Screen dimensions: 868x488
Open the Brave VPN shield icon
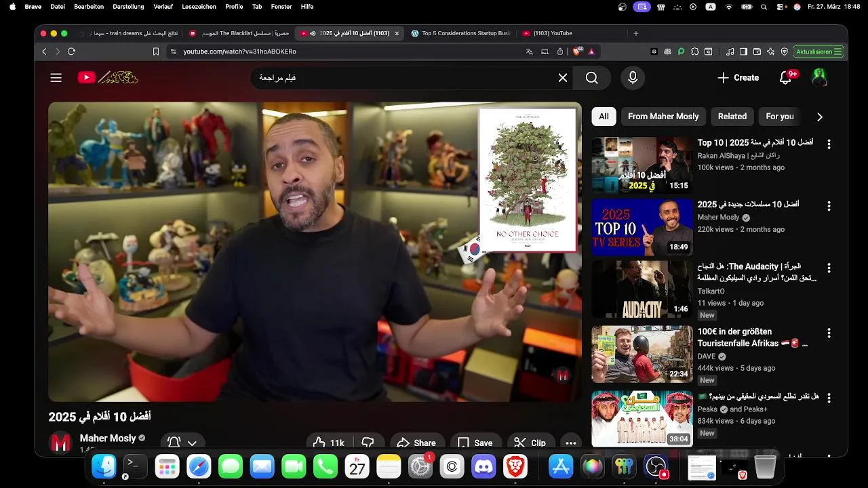point(784,52)
